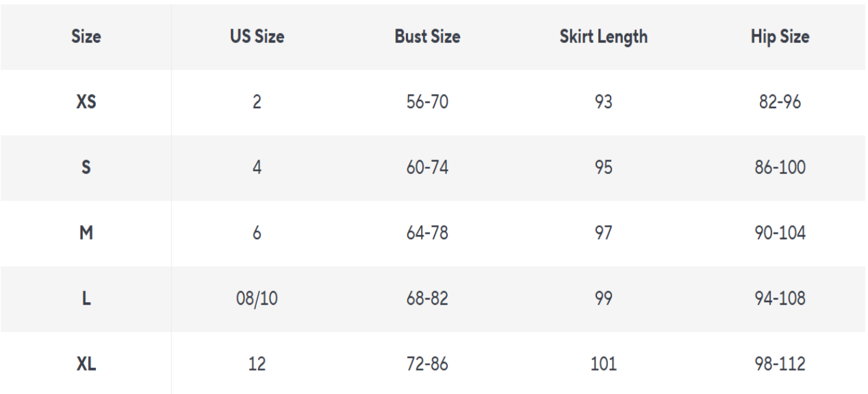Click the 64-78 bust size cell
The height and width of the screenshot is (394, 868).
427,232
